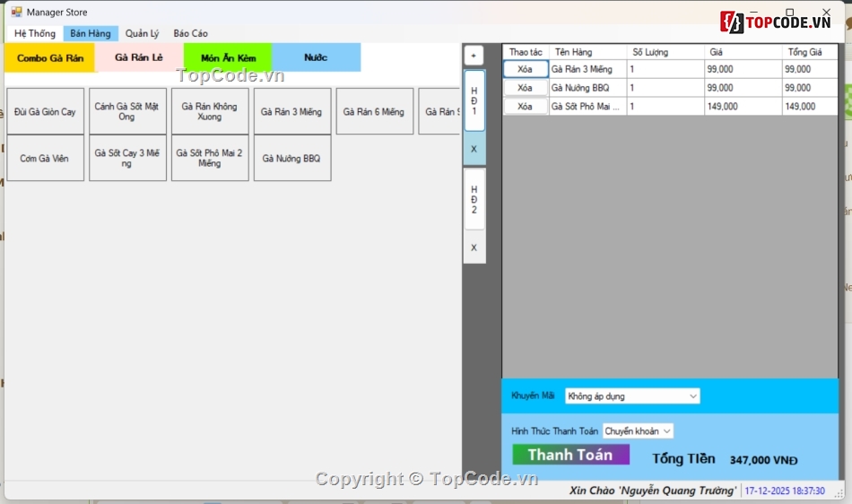Add a new invoice with plus button

click(x=474, y=56)
